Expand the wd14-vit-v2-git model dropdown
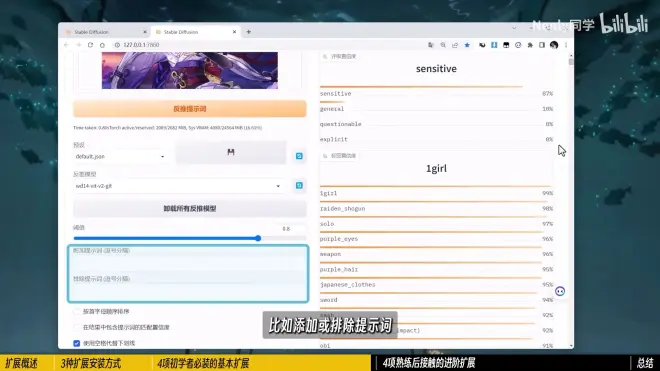 click(x=178, y=186)
